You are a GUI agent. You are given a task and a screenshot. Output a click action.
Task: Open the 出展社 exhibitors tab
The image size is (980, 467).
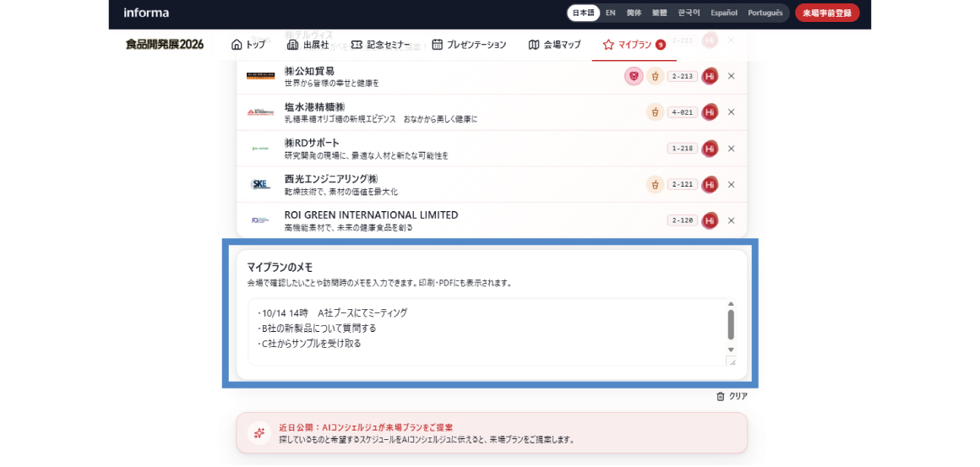tap(307, 44)
